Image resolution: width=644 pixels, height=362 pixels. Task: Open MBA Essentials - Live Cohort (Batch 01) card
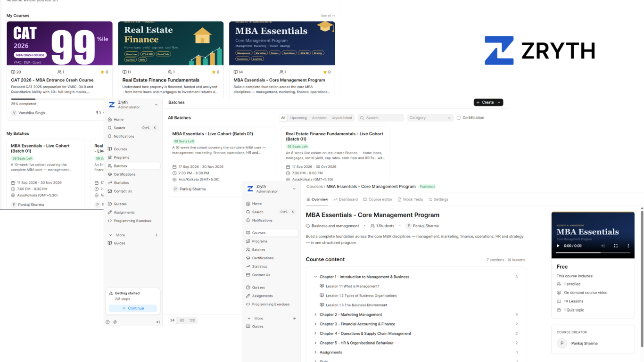[222, 162]
